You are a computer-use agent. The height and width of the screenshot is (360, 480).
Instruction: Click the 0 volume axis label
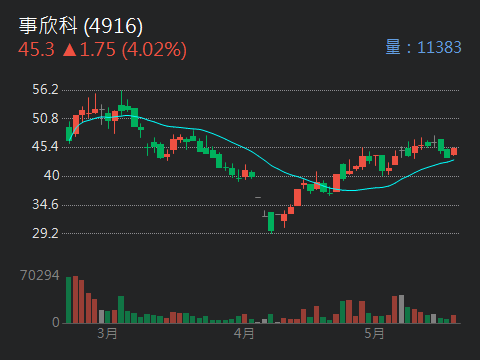point(56,322)
